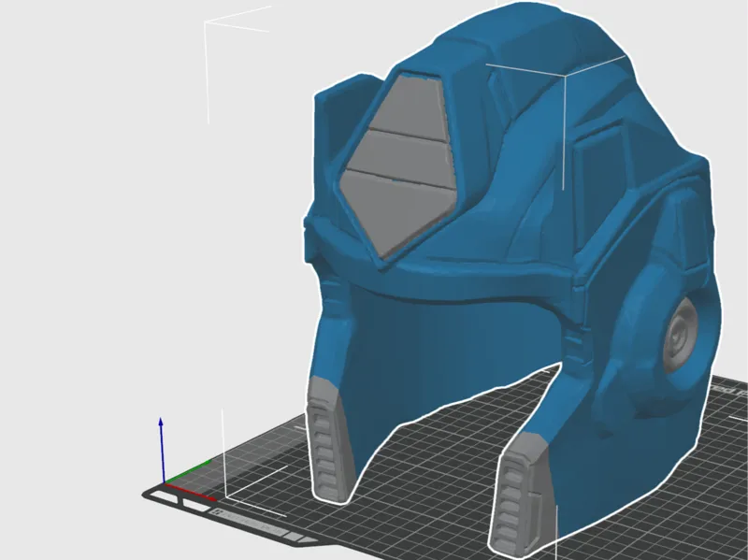Select the gray circular ear disc
This screenshot has width=748, height=560.
click(x=681, y=337)
